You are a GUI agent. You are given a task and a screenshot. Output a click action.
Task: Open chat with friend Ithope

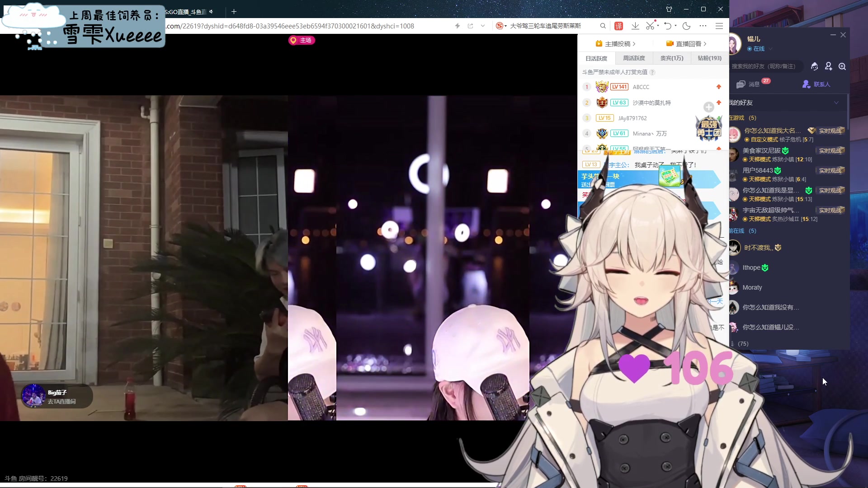click(x=788, y=267)
